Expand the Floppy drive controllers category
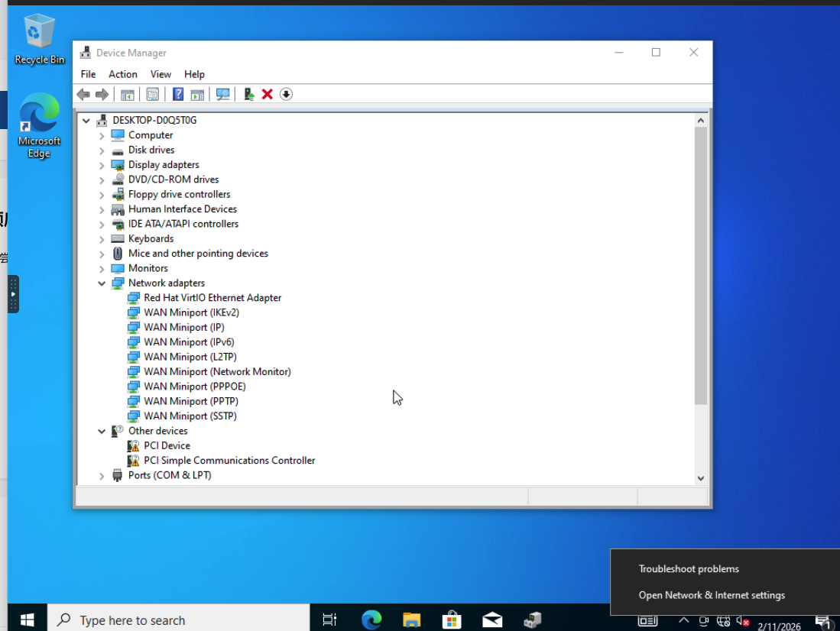 coord(102,195)
